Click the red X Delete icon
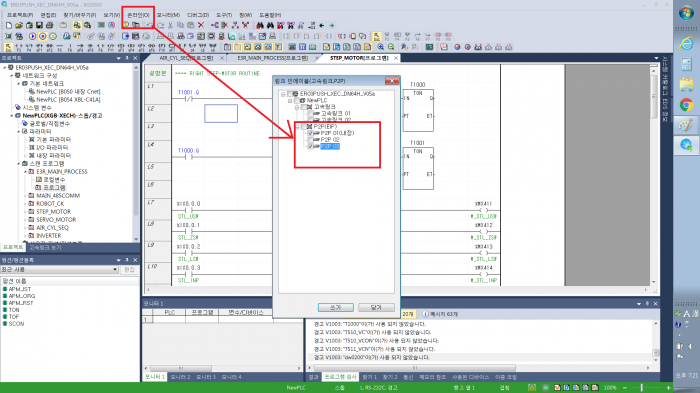The height and width of the screenshot is (393, 700). point(201,25)
